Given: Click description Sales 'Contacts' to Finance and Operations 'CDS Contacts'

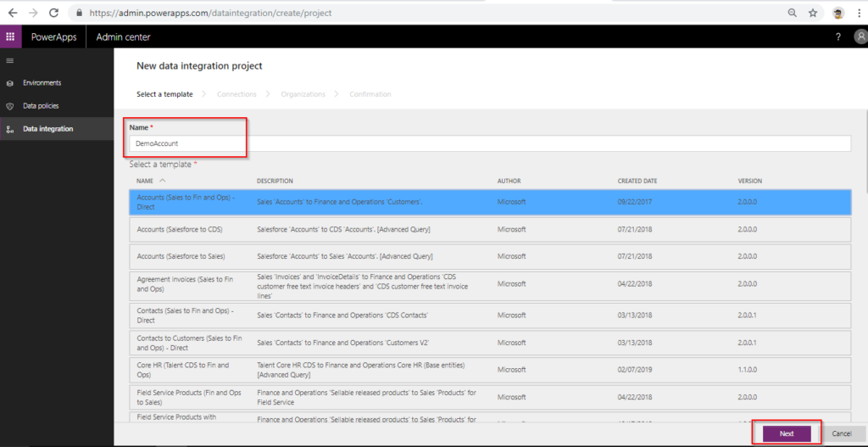Looking at the screenshot, I should pos(342,316).
